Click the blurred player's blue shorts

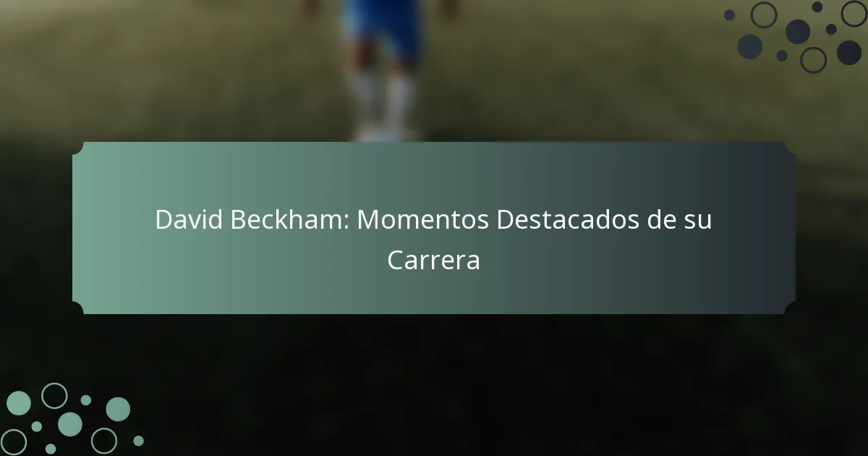(x=382, y=29)
